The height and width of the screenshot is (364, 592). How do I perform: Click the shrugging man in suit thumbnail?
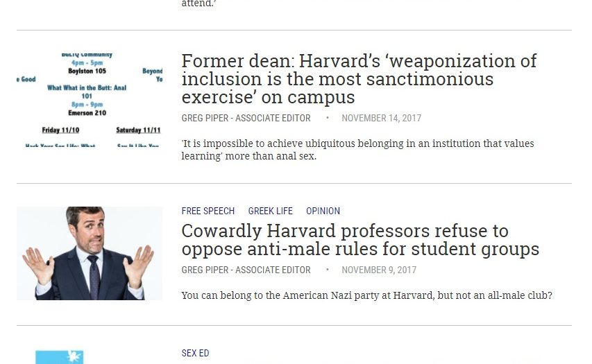pos(90,254)
